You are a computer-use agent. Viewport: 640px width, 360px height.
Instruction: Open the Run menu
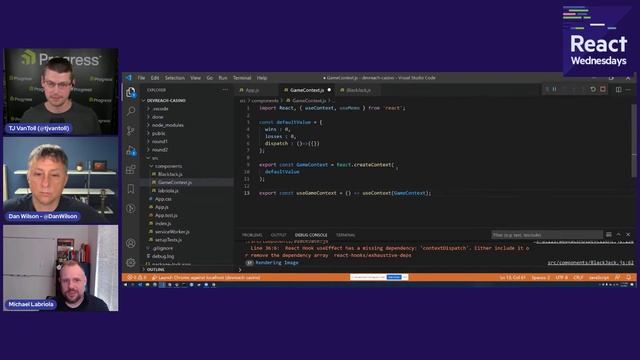pyautogui.click(x=222, y=78)
